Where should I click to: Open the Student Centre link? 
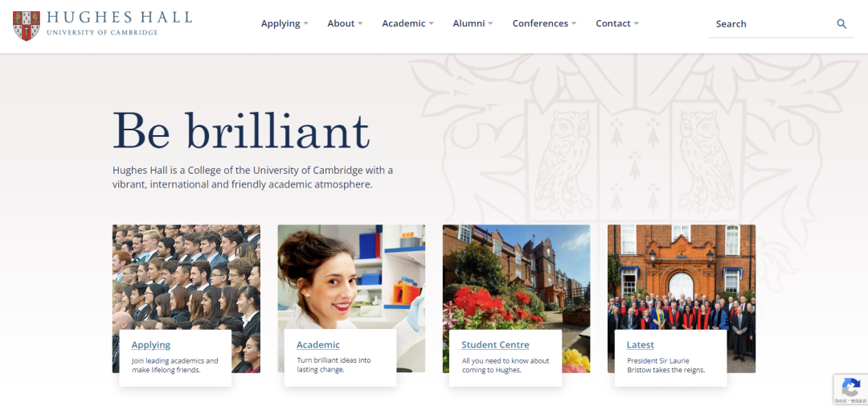tap(495, 345)
